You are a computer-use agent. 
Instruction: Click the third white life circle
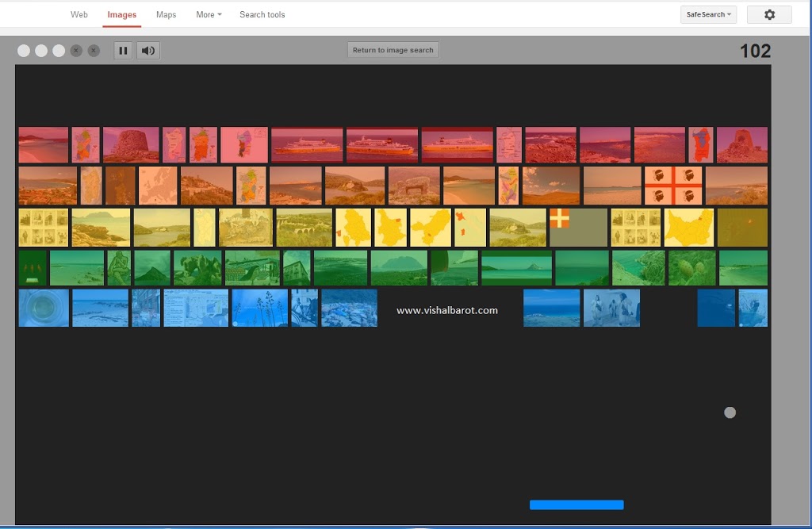click(58, 50)
